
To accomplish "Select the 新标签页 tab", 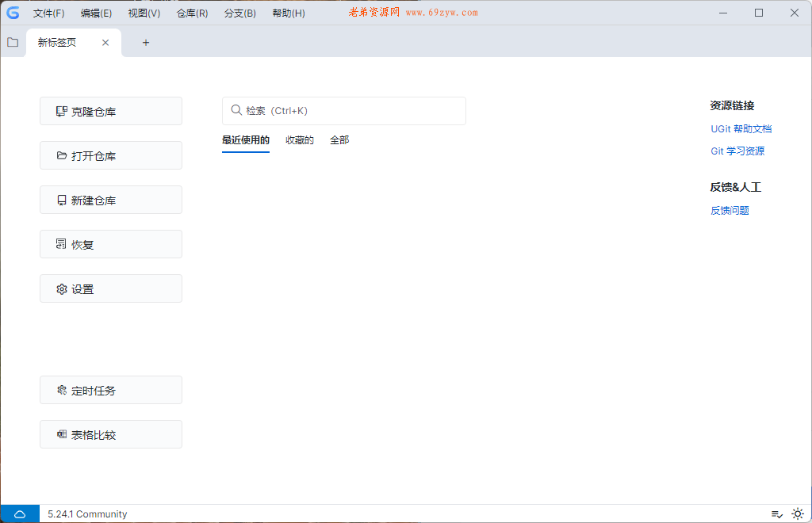I will (74, 43).
